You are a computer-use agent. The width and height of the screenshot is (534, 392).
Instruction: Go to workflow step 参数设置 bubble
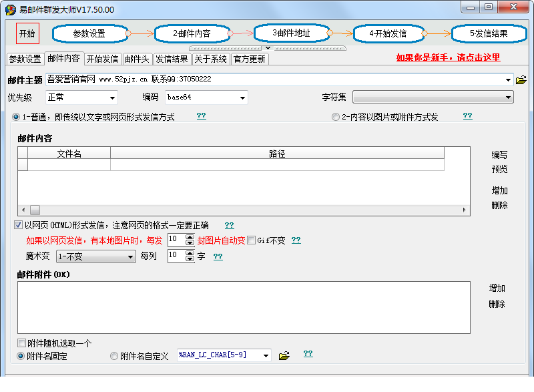click(89, 33)
